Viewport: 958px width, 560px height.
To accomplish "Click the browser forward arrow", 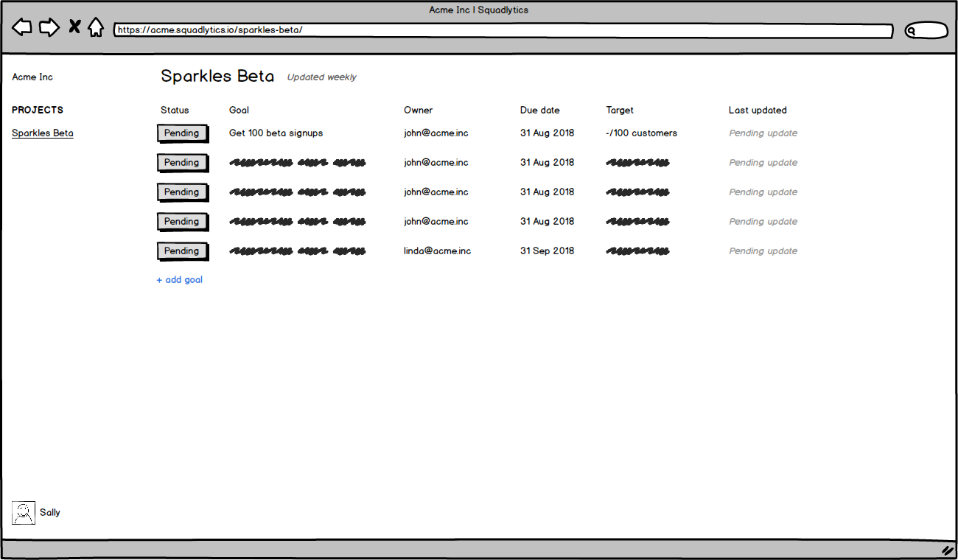I will pyautogui.click(x=49, y=28).
